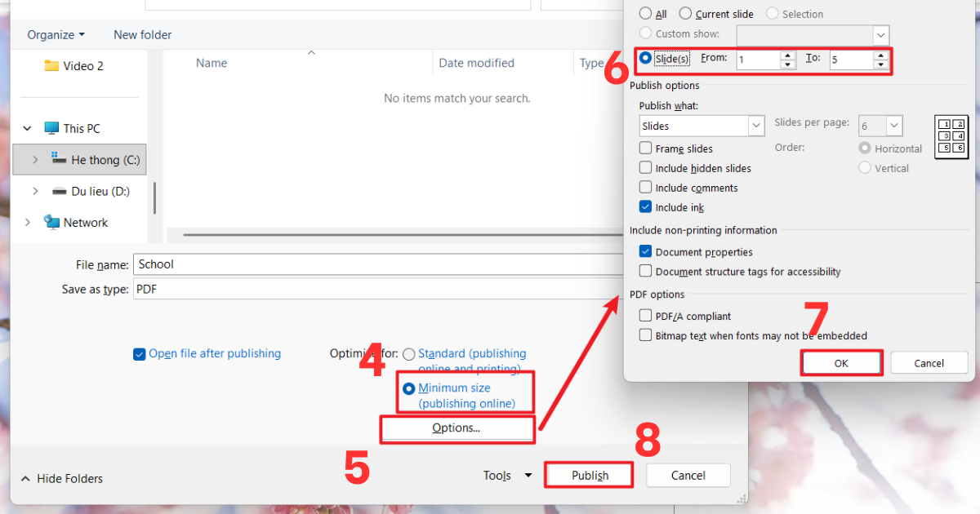Click the From slide number field
980x514 pixels.
pyautogui.click(x=759, y=60)
